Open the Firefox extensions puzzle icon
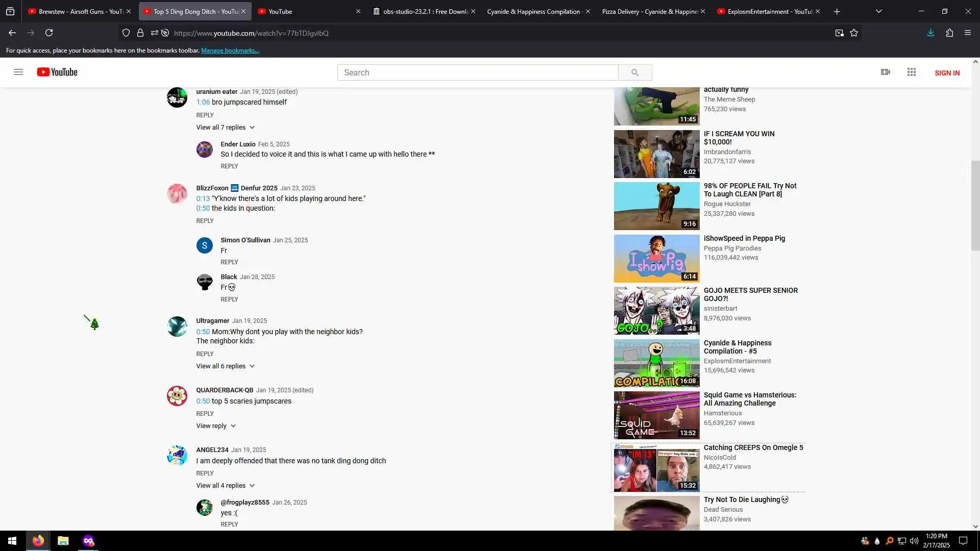980x551 pixels. pyautogui.click(x=949, y=33)
